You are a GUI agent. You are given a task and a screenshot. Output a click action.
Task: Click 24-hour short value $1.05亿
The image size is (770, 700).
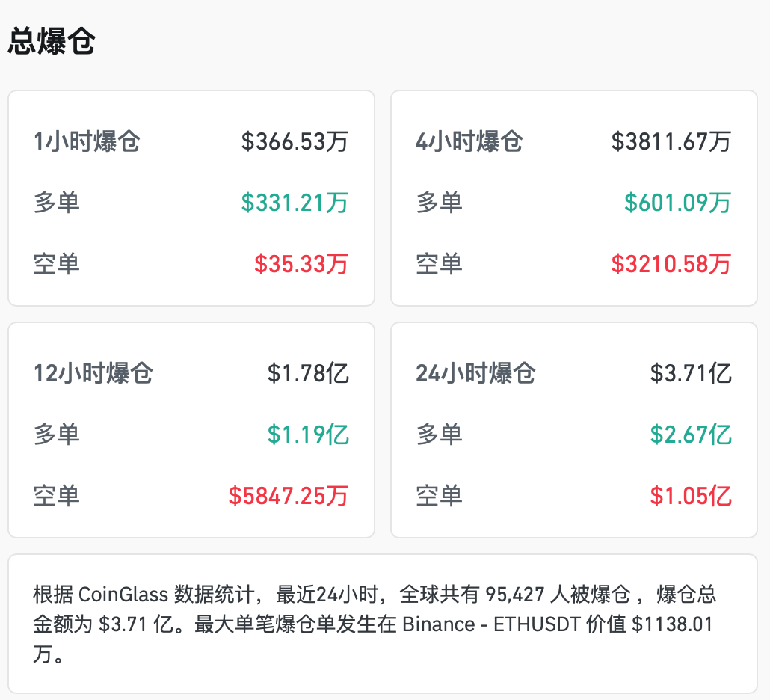[x=691, y=496]
